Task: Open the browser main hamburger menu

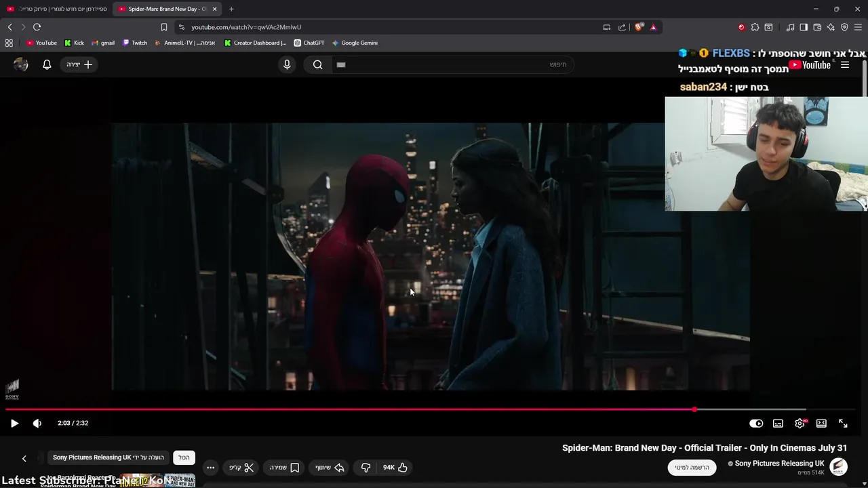Action: pos(858,27)
